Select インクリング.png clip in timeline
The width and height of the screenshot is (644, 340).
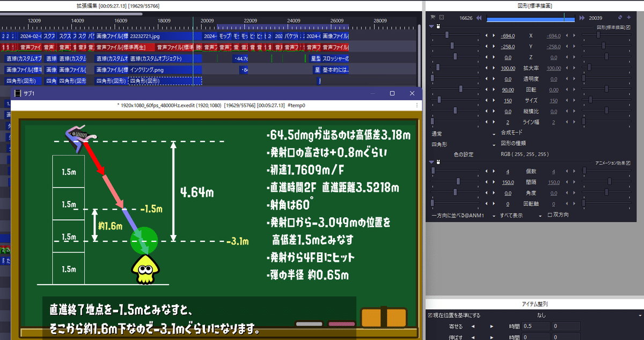tap(165, 70)
